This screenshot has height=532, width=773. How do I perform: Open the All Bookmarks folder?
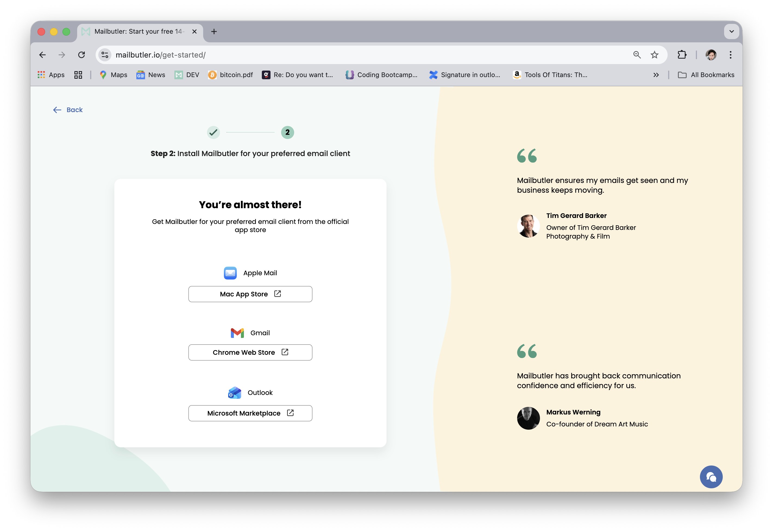(x=706, y=75)
